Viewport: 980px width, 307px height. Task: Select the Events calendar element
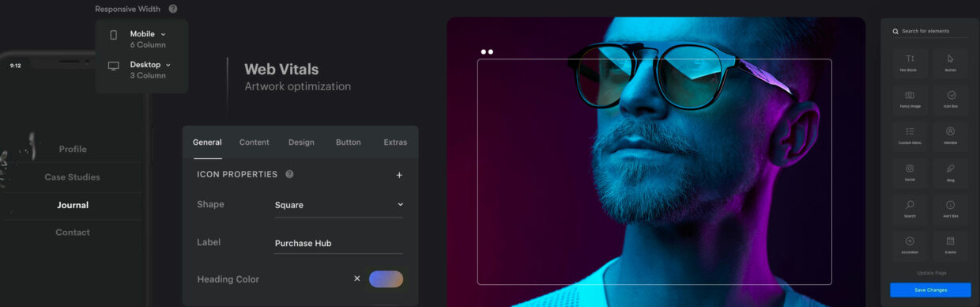(x=951, y=244)
